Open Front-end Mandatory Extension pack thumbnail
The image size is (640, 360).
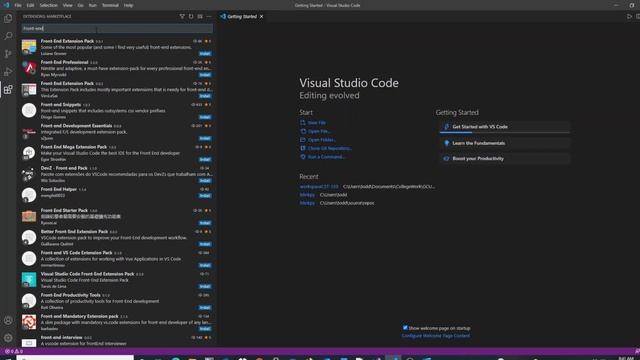[x=29, y=322]
